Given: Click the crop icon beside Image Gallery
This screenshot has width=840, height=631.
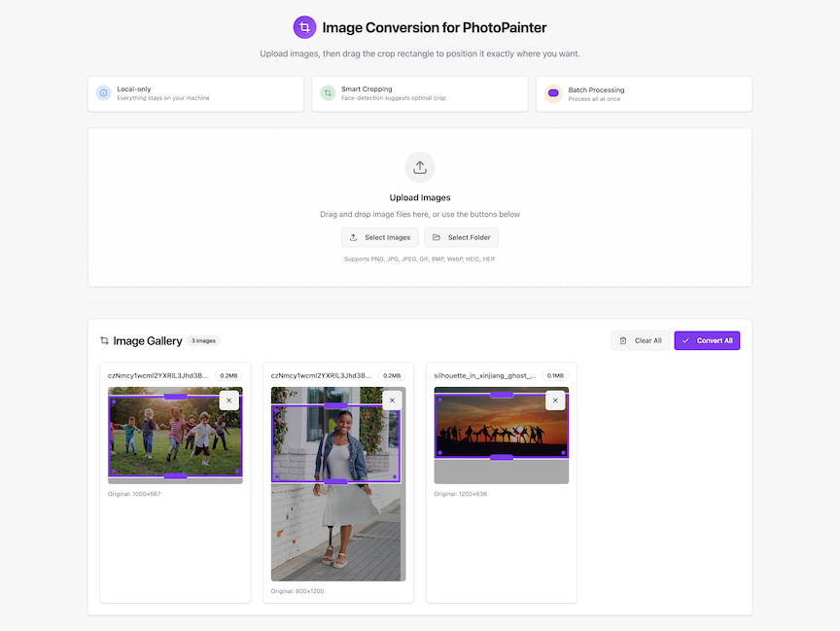Looking at the screenshot, I should (104, 340).
